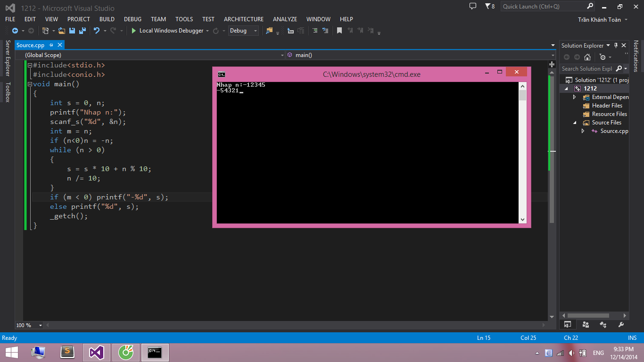Click the Solution Explorer Home icon
The image size is (644, 362).
pyautogui.click(x=587, y=57)
